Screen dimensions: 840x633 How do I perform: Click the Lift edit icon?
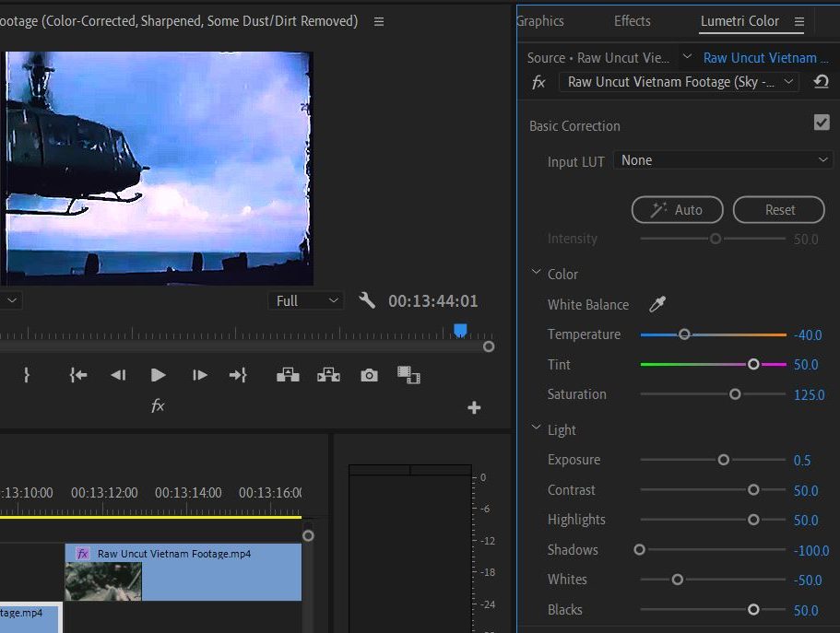(288, 375)
